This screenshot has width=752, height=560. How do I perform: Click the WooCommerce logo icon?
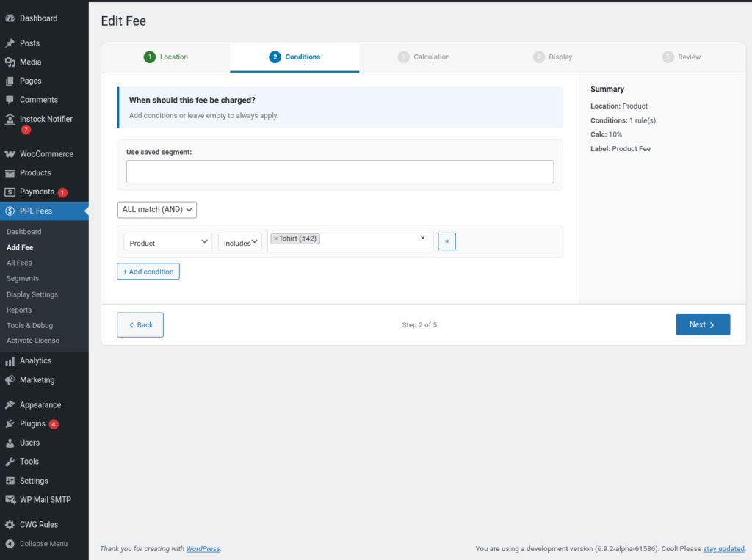pyautogui.click(x=10, y=154)
